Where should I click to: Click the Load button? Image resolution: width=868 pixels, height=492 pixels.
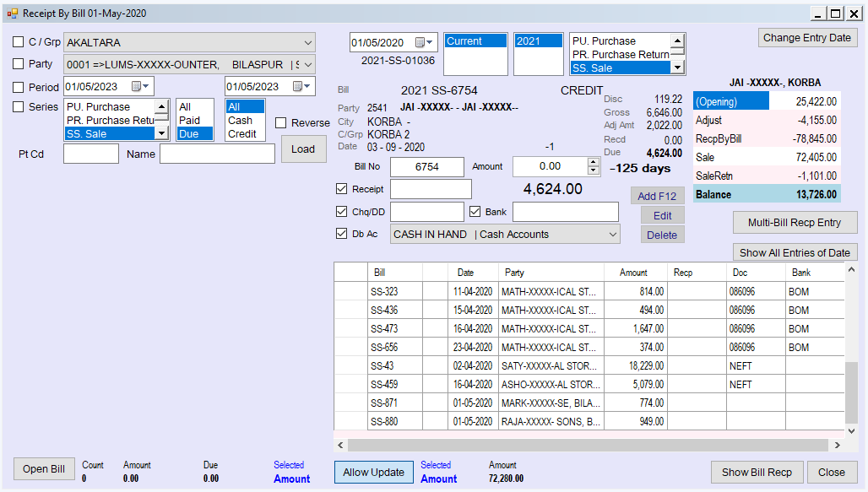point(303,149)
